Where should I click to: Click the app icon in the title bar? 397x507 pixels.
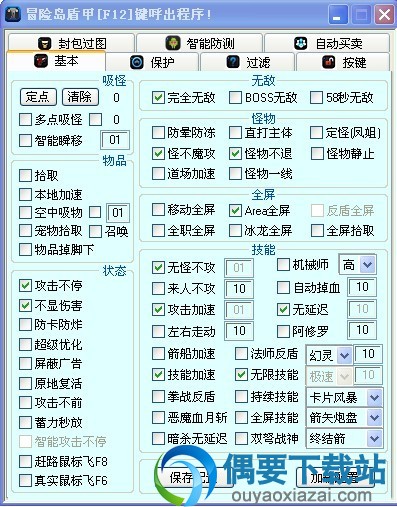click(x=13, y=14)
